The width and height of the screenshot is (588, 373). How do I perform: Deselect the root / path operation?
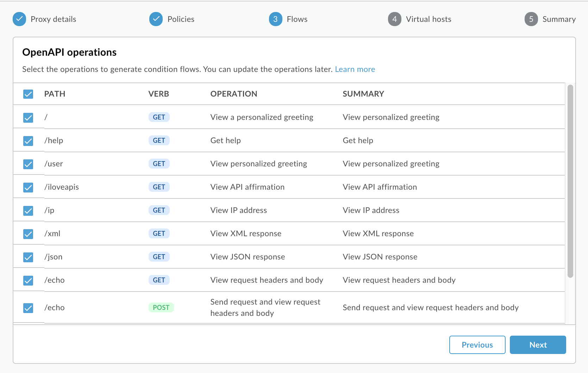pyautogui.click(x=28, y=117)
